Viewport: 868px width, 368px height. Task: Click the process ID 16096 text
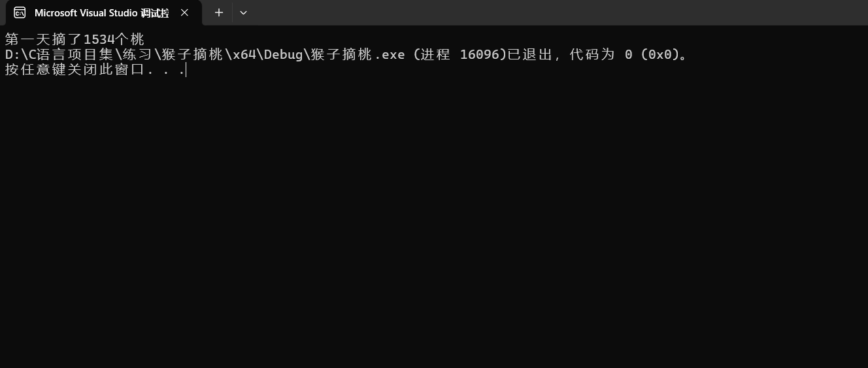tap(480, 54)
